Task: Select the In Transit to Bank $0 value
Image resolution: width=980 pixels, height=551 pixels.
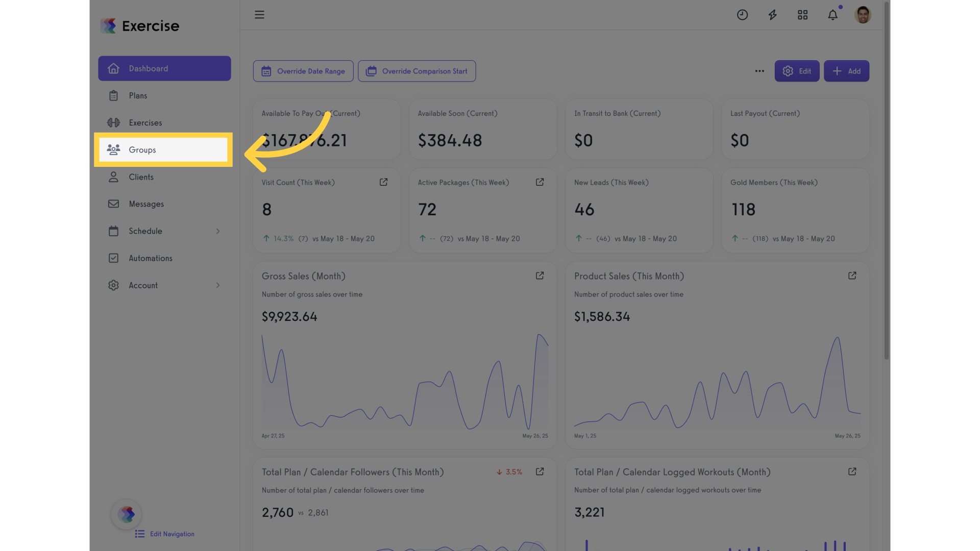Action: (x=583, y=140)
